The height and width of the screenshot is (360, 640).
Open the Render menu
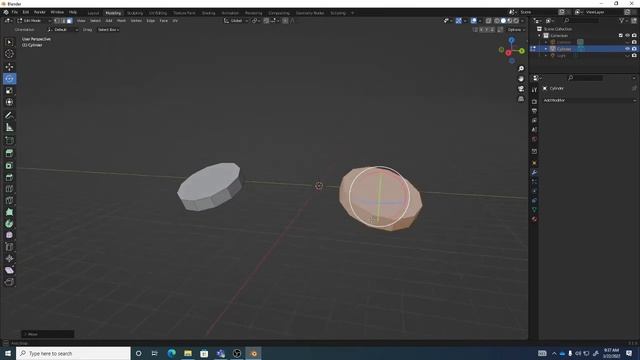tap(40, 12)
